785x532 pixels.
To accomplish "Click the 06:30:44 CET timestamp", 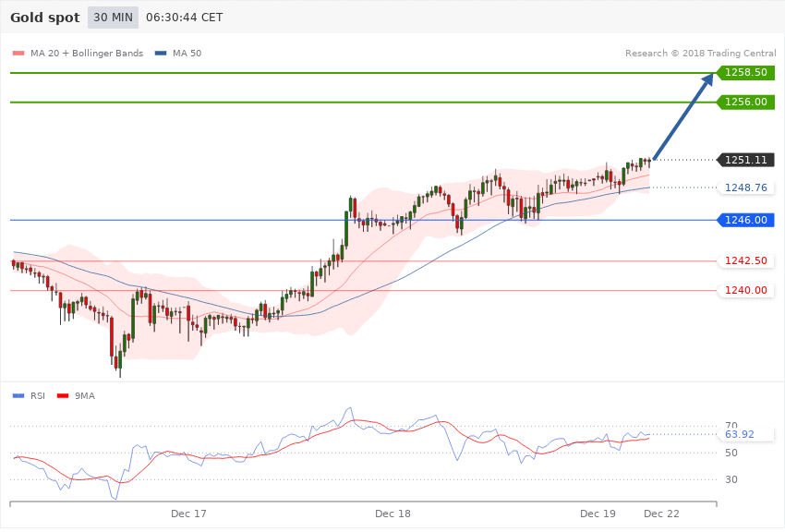I will point(184,18).
